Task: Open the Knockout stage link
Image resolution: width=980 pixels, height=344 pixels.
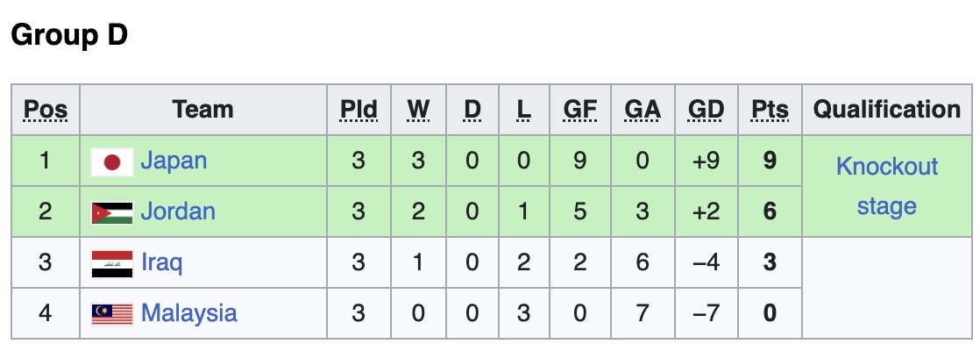Action: click(x=887, y=186)
